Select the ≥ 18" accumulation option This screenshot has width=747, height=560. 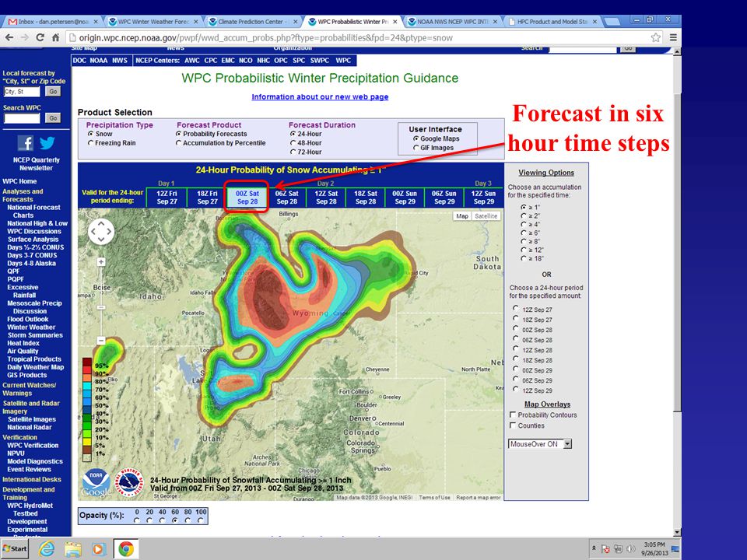pos(524,258)
